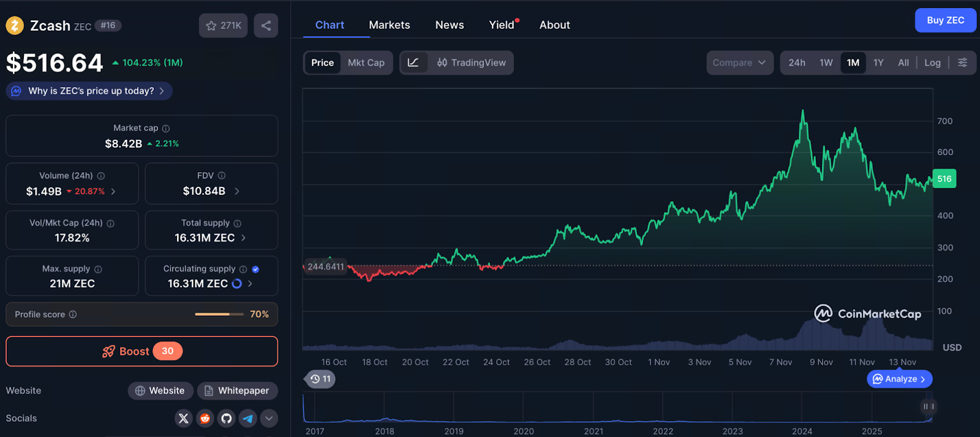Open the Reddit social link
The height and width of the screenshot is (437, 980).
coord(205,419)
